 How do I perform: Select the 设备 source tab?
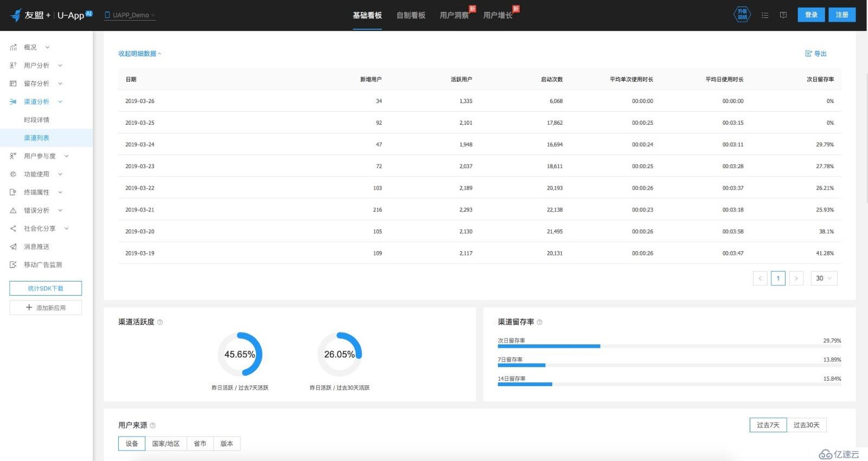132,444
